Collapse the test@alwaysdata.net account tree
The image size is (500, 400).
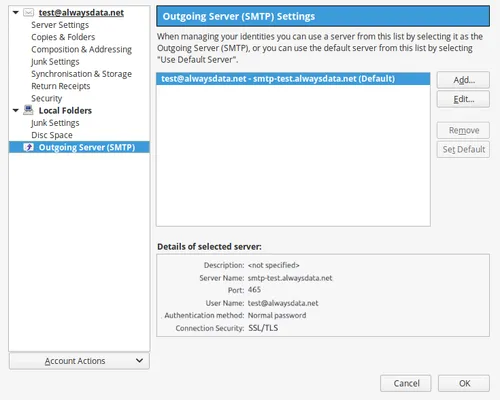click(16, 13)
